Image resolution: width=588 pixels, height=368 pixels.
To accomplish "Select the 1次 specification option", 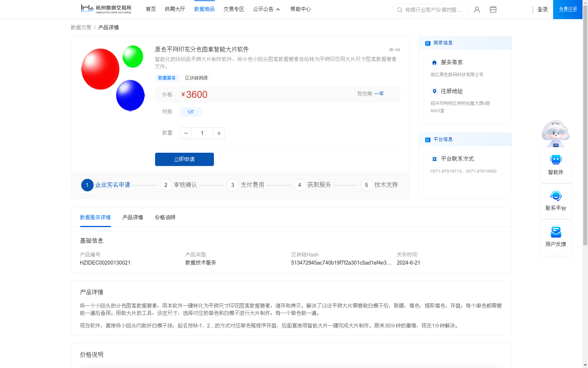I will [191, 112].
